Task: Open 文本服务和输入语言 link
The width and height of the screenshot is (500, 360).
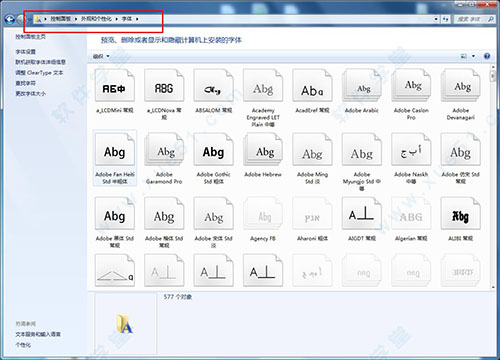Action: (38, 334)
